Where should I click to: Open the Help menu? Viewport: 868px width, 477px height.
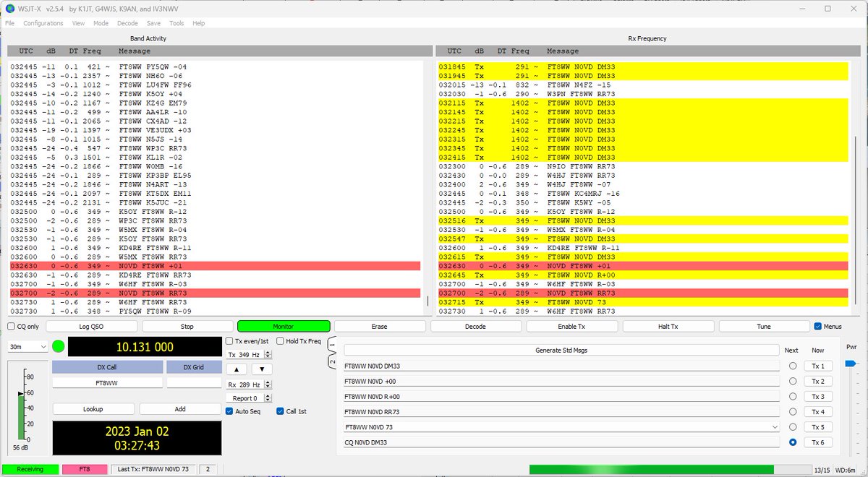pyautogui.click(x=198, y=23)
